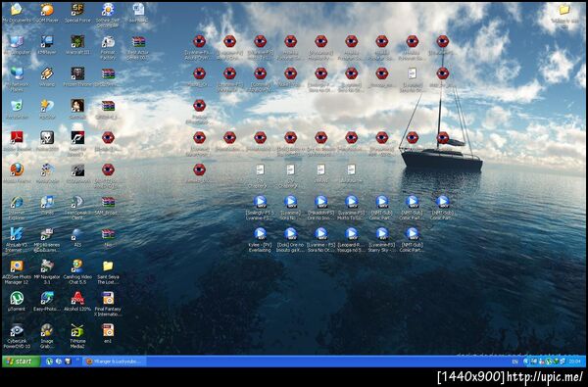Open the Special Force game shortcut
This screenshot has width=588, height=387.
77,13
